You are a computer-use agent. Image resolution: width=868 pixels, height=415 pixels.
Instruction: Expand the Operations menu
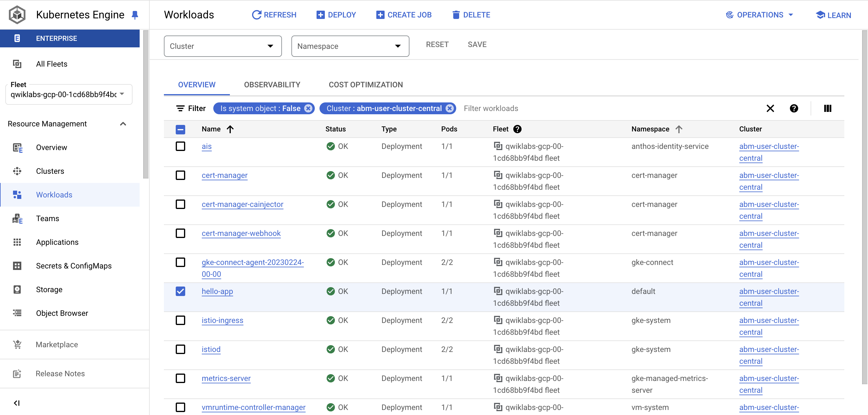pos(759,15)
